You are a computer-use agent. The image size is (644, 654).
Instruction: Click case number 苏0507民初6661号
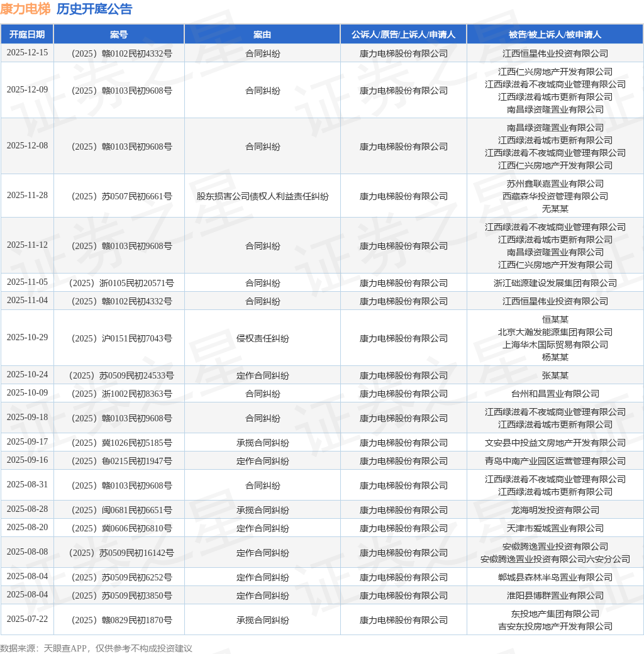click(121, 196)
